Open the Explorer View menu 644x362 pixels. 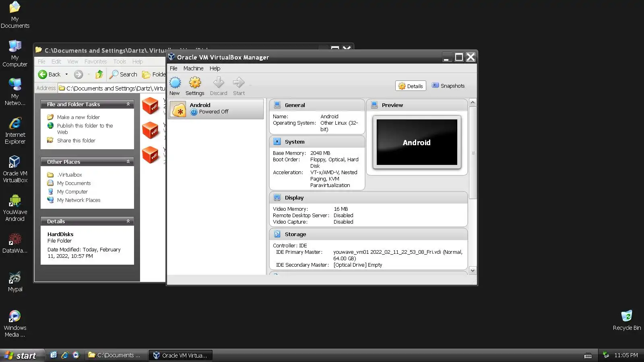(72, 62)
